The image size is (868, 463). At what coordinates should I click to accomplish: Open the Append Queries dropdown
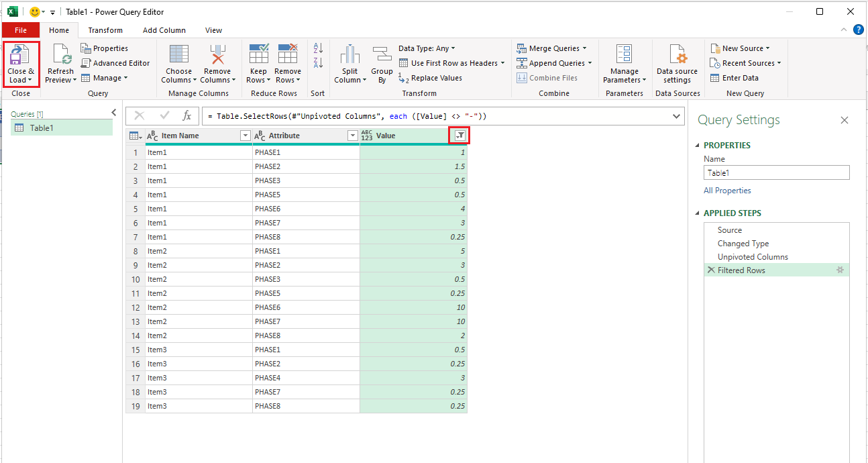pos(554,63)
